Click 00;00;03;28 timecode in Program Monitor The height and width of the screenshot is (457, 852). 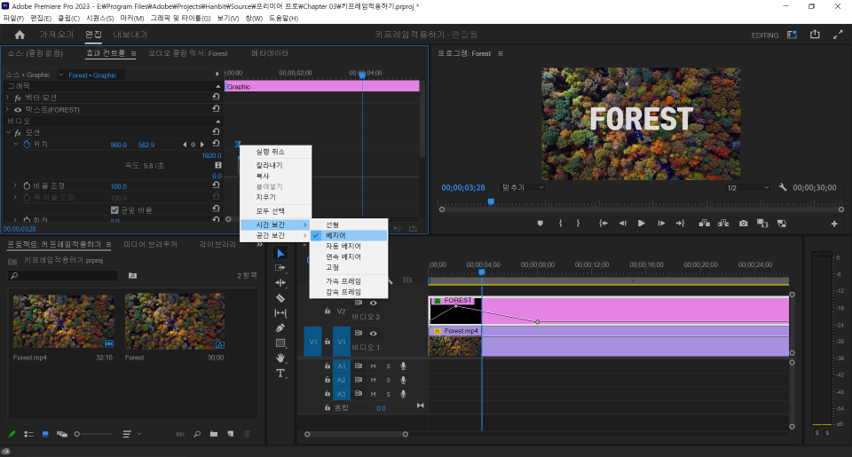coord(463,187)
